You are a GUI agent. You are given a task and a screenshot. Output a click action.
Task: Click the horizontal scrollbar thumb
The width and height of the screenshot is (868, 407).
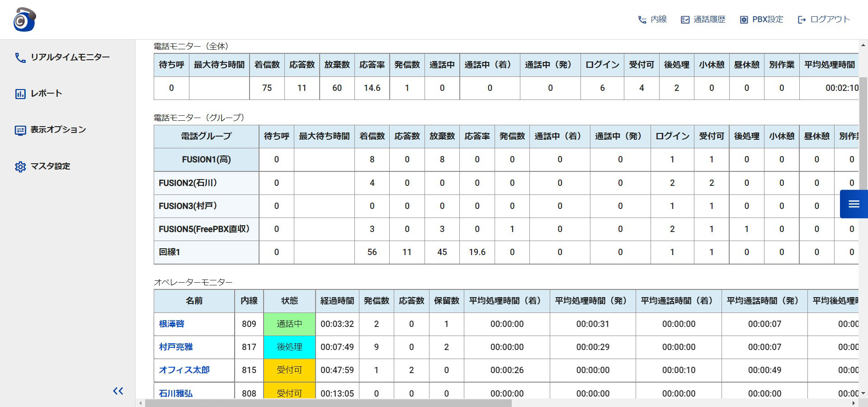(x=328, y=403)
